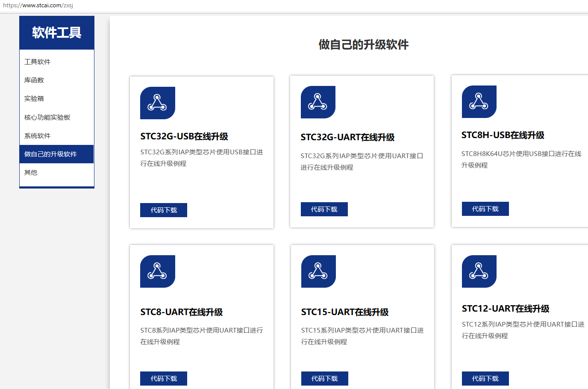
Task: Download code for STC32G-USB在线升级
Action: tap(164, 210)
